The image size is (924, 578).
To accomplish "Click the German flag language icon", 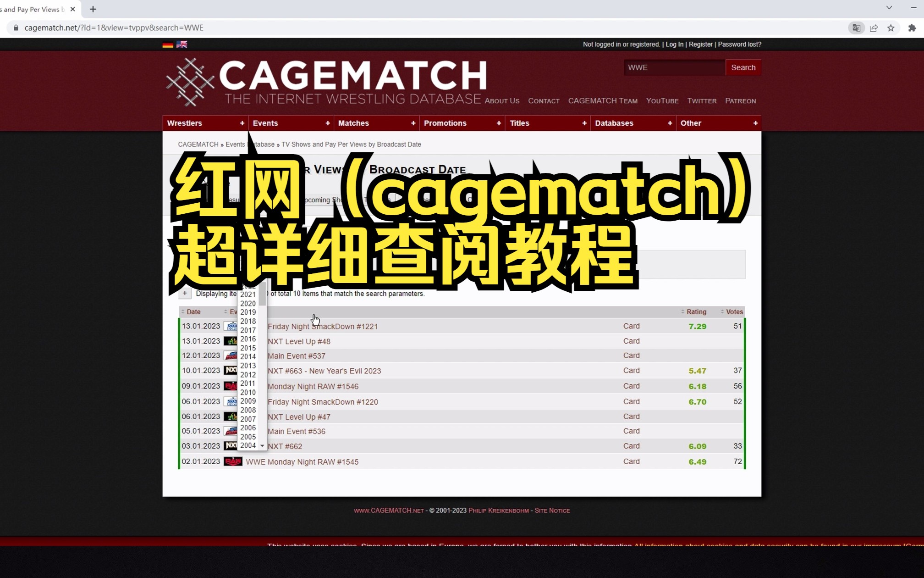I will [168, 44].
